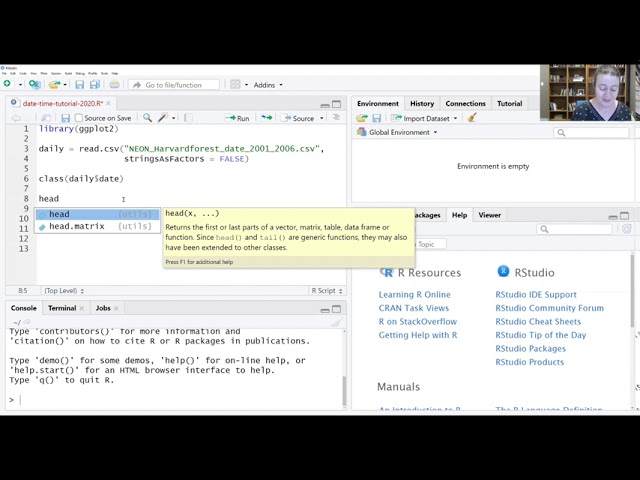Viewport: 640px width, 480px height.
Task: Click the Help pane refresh icon
Action: click(627, 229)
